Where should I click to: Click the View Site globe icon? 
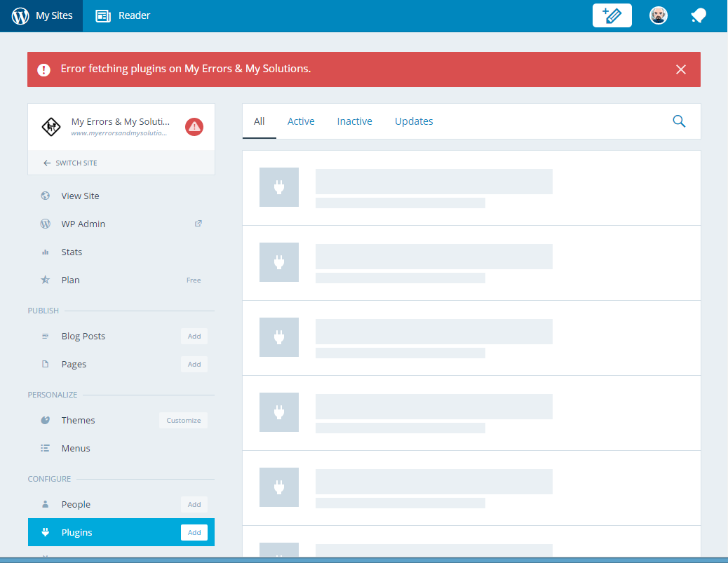[x=45, y=196]
